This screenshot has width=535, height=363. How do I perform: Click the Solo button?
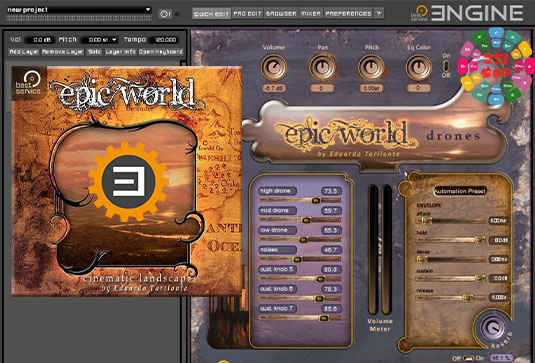pos(95,52)
